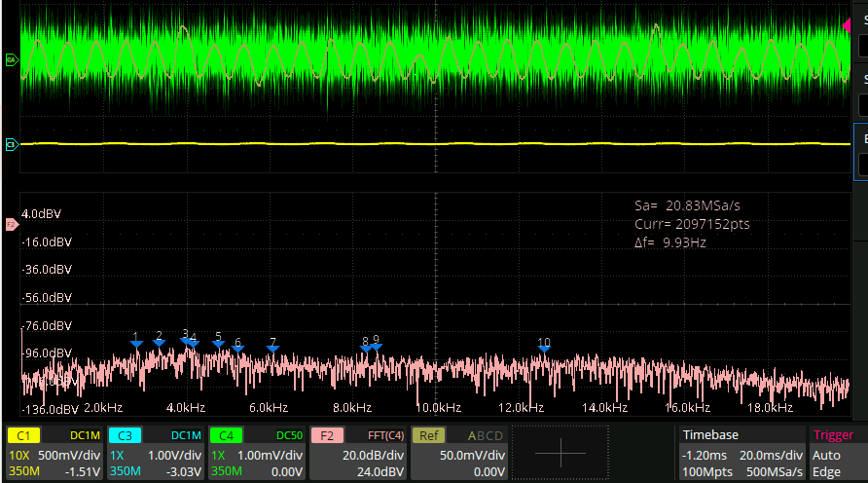Click the F2 math trace level marker
Viewport: 868px width, 483px height.
[12, 224]
